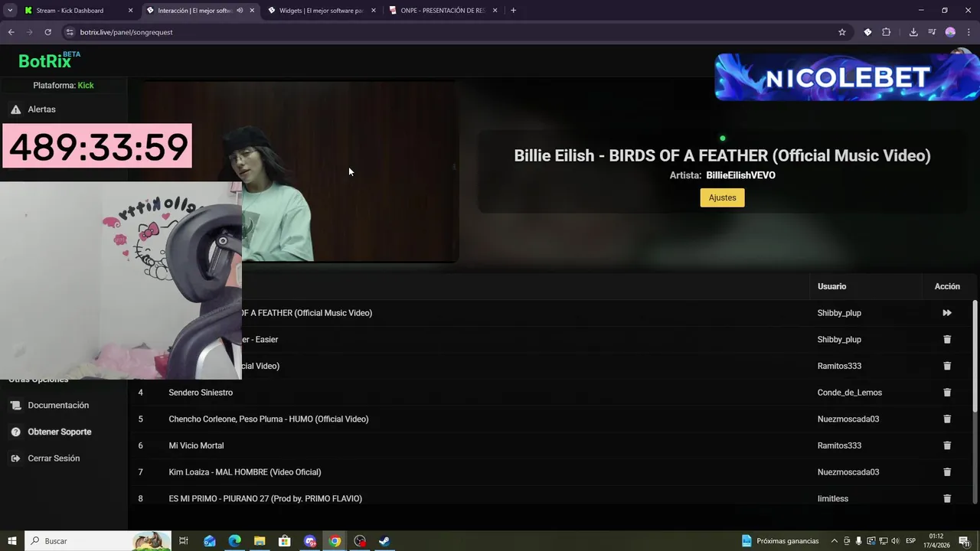This screenshot has width=980, height=551.
Task: Remove ES MI PRIMO PIURANO 27 song
Action: 947,498
